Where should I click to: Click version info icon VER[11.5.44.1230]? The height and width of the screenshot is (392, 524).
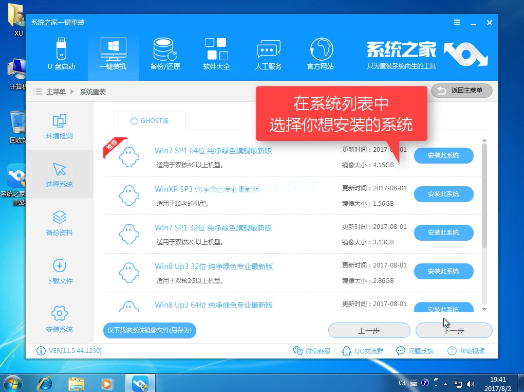[41, 351]
